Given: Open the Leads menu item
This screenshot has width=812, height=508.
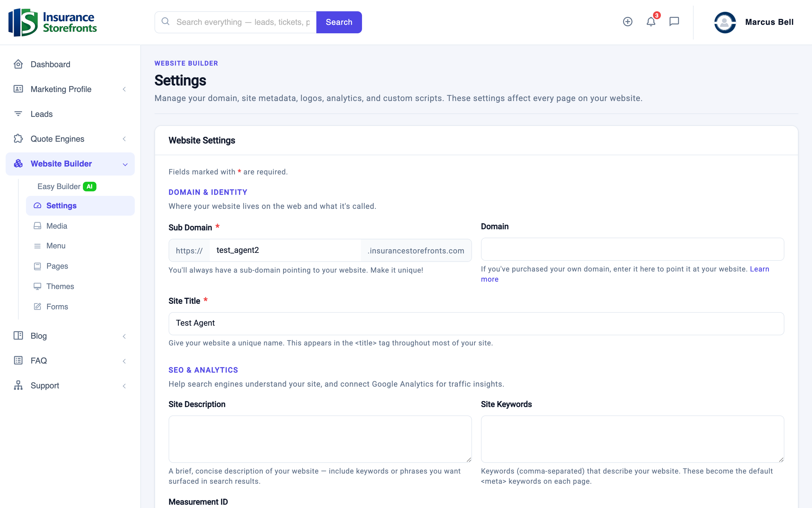Looking at the screenshot, I should (x=70, y=114).
